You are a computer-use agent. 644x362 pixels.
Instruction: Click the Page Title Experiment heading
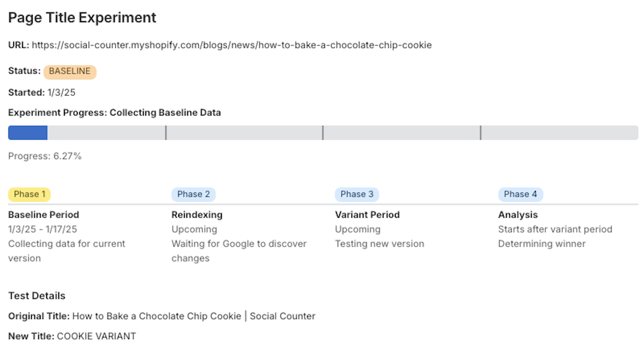(x=82, y=18)
